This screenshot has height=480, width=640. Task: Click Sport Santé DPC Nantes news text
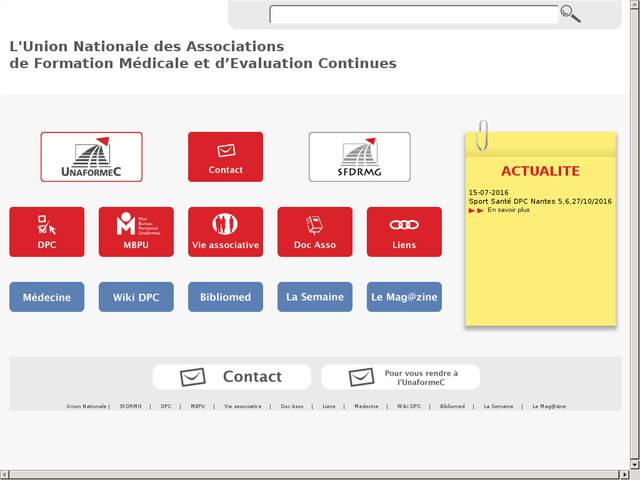540,201
